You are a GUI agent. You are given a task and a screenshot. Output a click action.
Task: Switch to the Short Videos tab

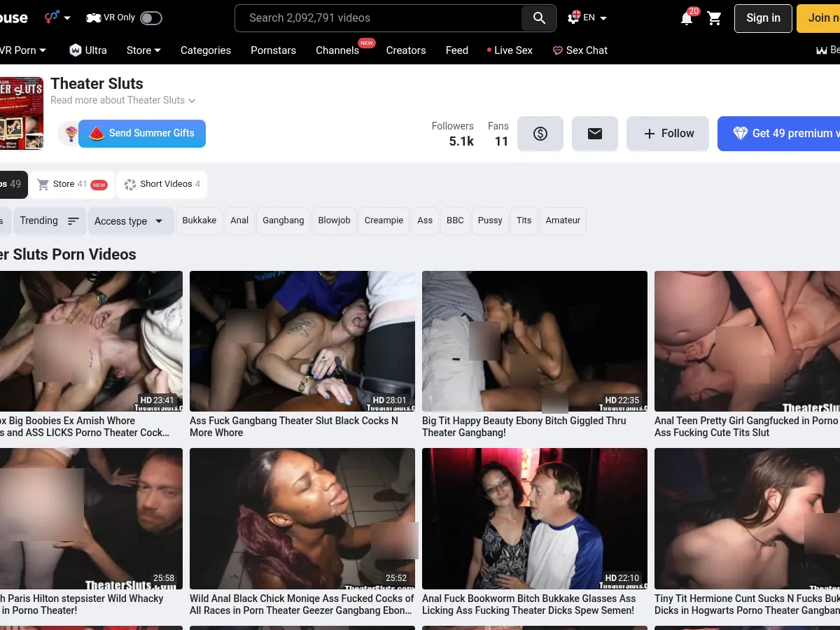pyautogui.click(x=162, y=185)
